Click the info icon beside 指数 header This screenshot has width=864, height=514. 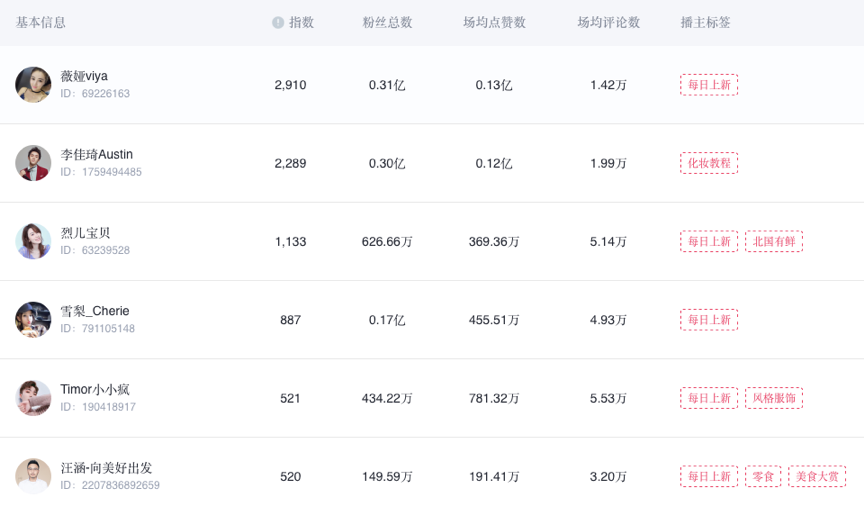[x=278, y=23]
